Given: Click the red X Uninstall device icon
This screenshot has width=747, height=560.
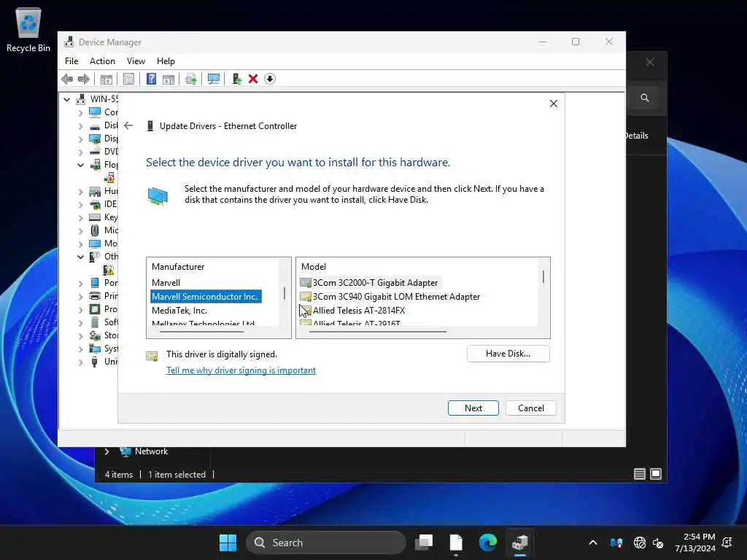Looking at the screenshot, I should pos(253,79).
